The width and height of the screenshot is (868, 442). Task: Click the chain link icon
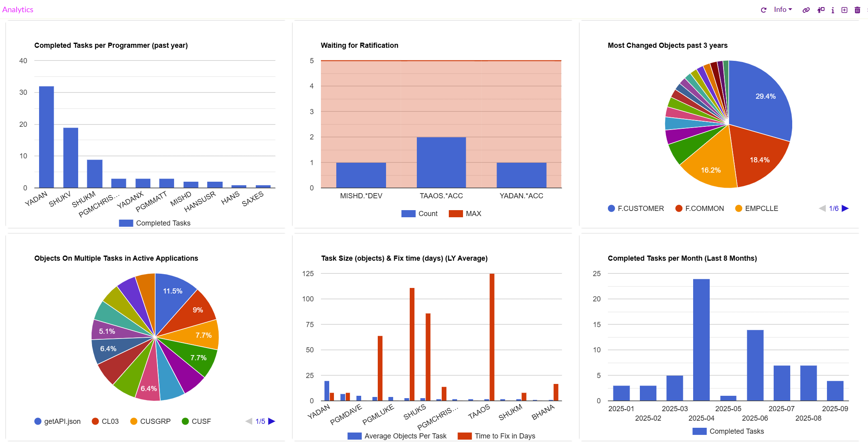click(806, 10)
